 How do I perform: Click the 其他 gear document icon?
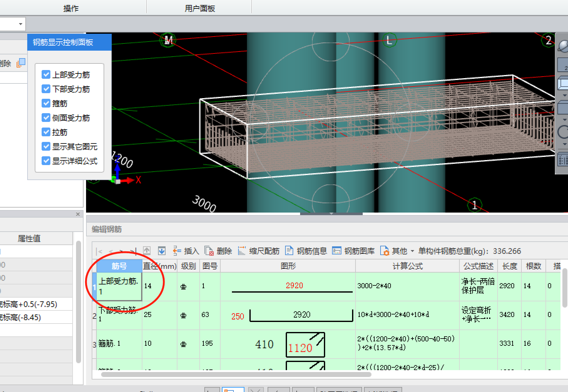pos(385,251)
